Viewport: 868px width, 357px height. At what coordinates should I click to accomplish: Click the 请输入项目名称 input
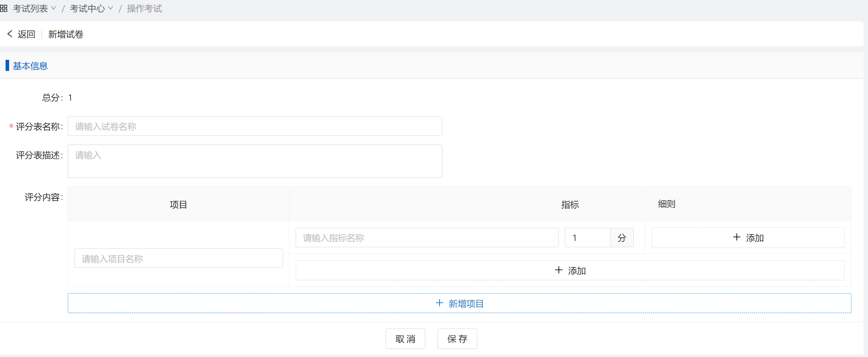(178, 258)
